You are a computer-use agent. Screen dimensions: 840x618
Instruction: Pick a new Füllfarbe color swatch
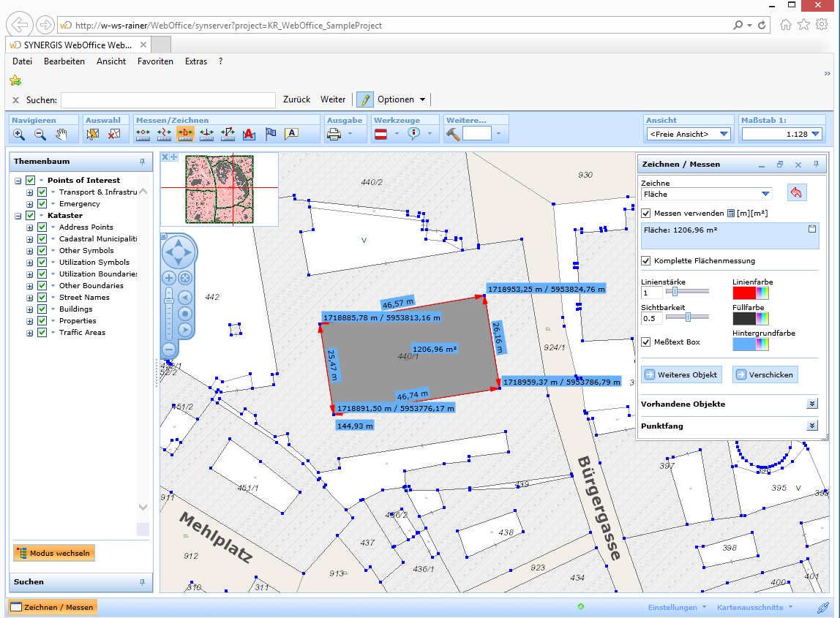point(762,318)
